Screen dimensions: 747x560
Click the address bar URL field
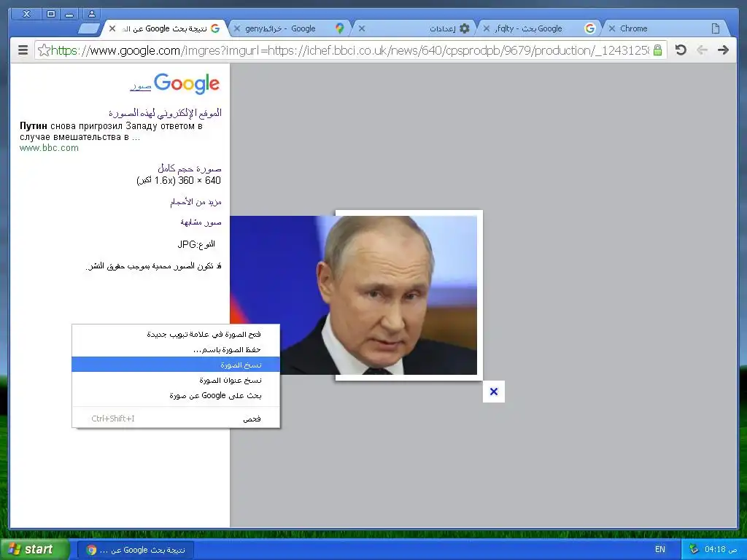click(350, 50)
